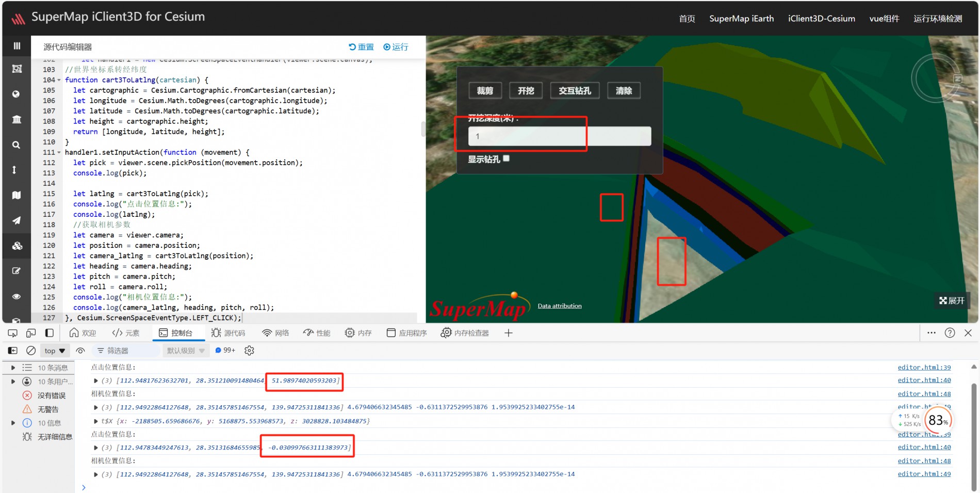
Task: Open the layers frame icon in sidebar
Action: (17, 69)
